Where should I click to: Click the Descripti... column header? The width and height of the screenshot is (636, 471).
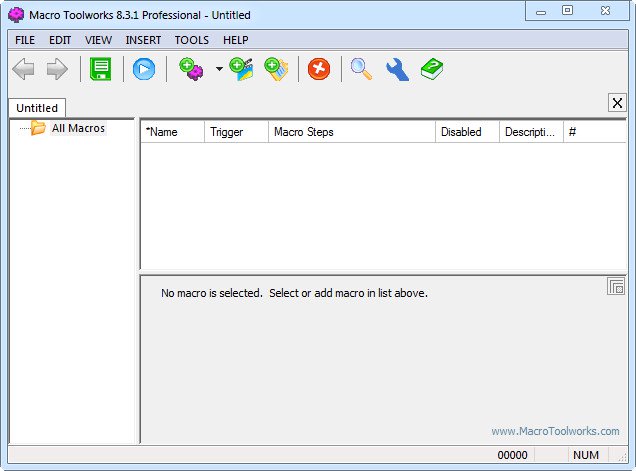point(531,132)
